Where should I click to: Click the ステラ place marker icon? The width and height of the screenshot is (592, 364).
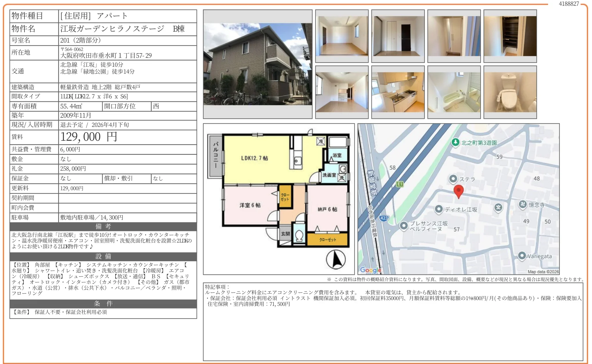453,179
